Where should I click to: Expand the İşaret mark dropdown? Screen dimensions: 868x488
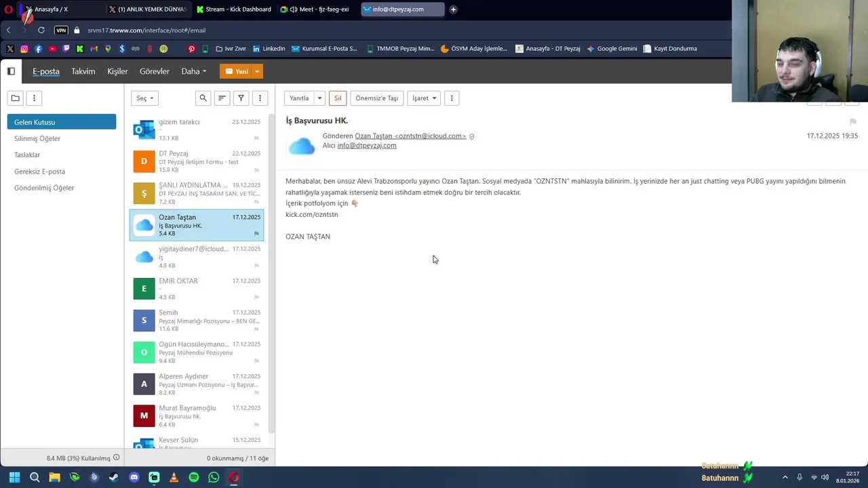point(424,98)
